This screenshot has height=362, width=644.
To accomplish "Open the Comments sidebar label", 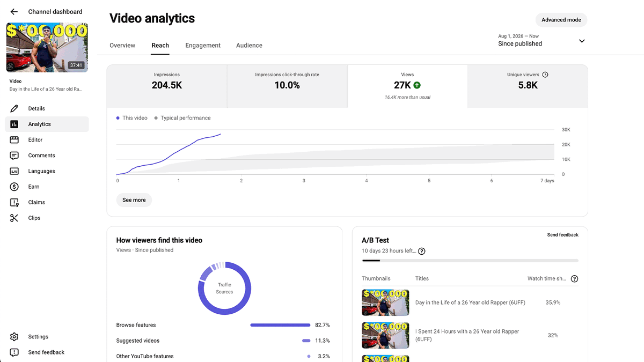I will (42, 156).
